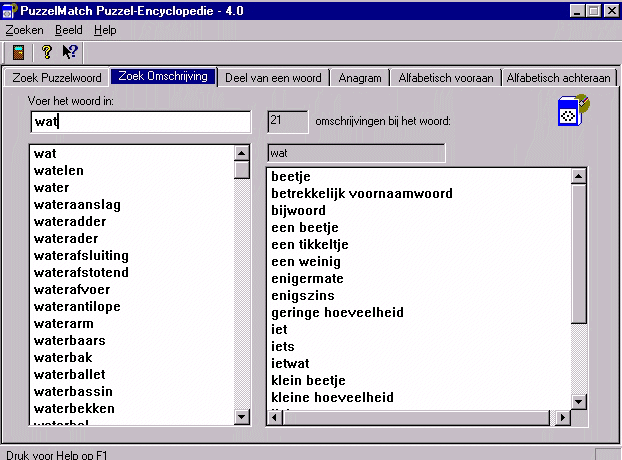Image resolution: width=622 pixels, height=460 pixels.
Task: Select 'wateradder' in the word list
Action: [70, 221]
